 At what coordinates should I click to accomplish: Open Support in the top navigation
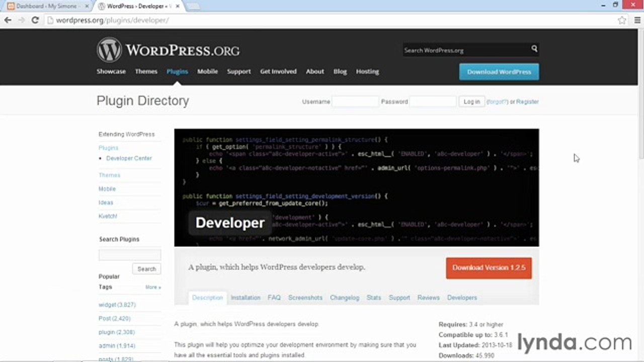pos(238,71)
